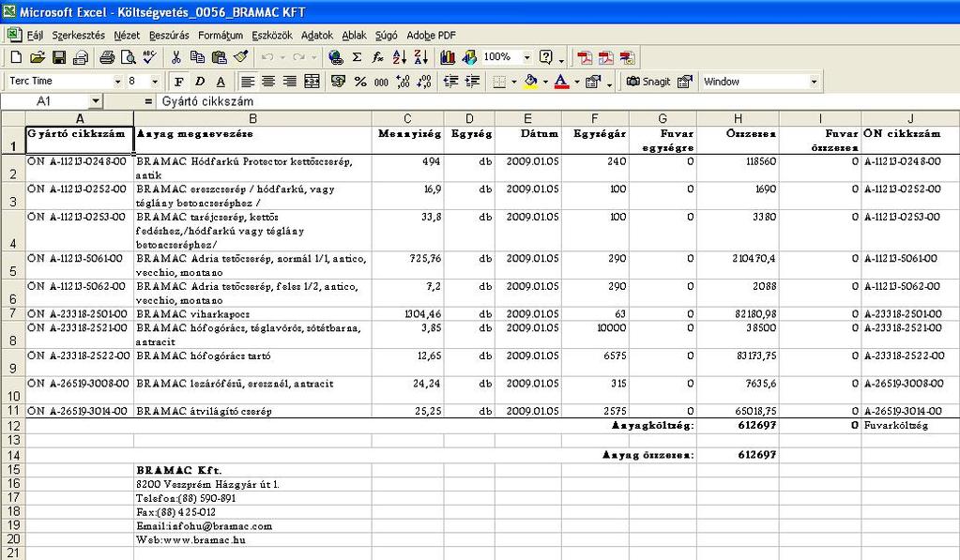Apply AutoSum
Viewport: 960px width, 560px height.
357,57
